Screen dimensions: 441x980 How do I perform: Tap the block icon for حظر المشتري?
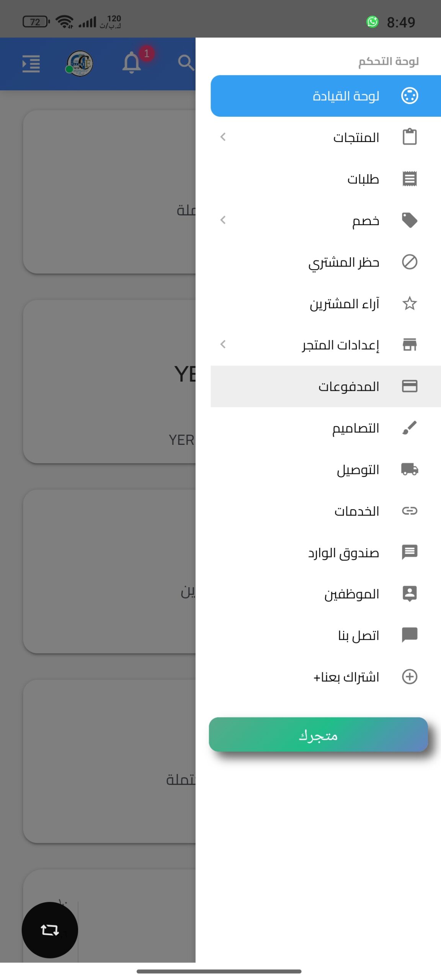[x=409, y=262]
